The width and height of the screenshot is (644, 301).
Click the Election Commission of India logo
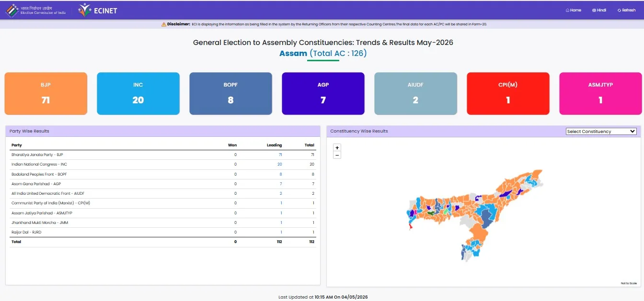pos(35,10)
